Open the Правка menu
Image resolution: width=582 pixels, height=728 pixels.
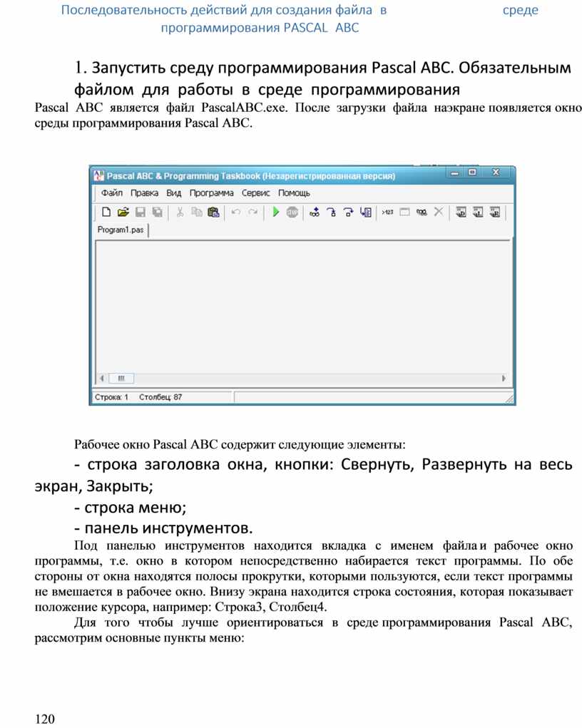(x=144, y=193)
